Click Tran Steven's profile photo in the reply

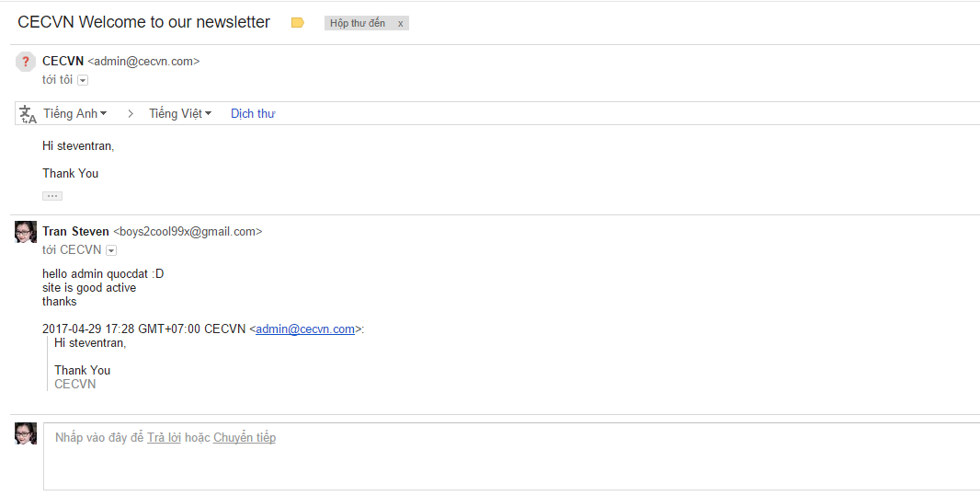[26, 232]
